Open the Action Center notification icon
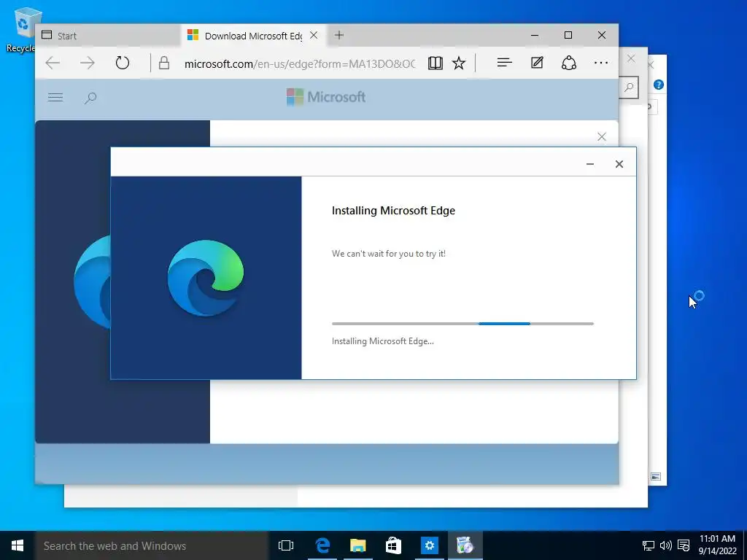 (x=684, y=545)
